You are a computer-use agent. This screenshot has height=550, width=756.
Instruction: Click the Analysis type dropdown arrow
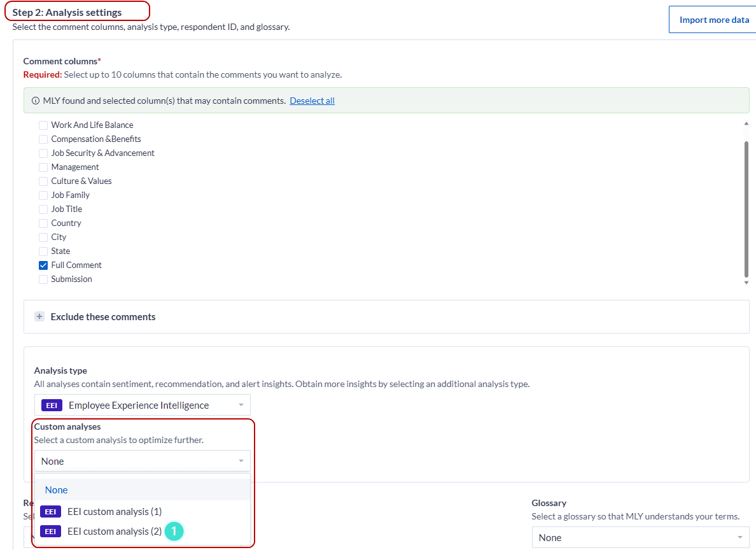point(241,405)
